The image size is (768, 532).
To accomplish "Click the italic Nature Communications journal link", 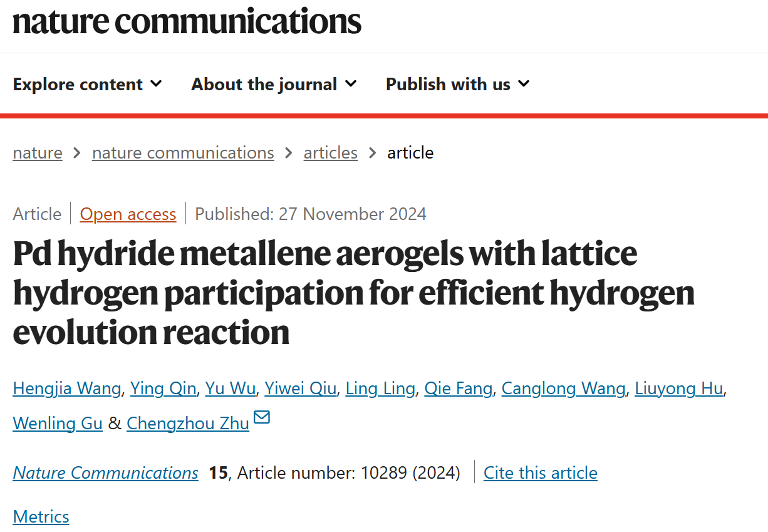I will 106,472.
